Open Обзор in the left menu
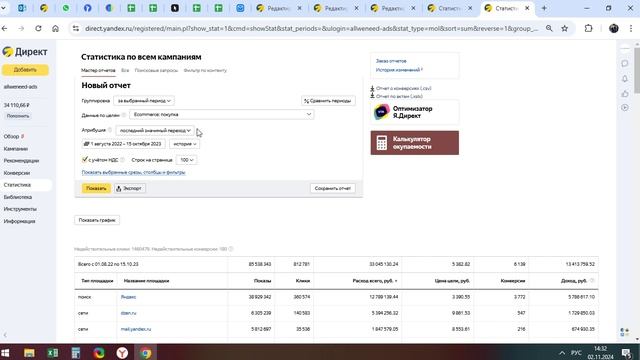Screen dimensions: 640x360 pyautogui.click(x=11, y=137)
